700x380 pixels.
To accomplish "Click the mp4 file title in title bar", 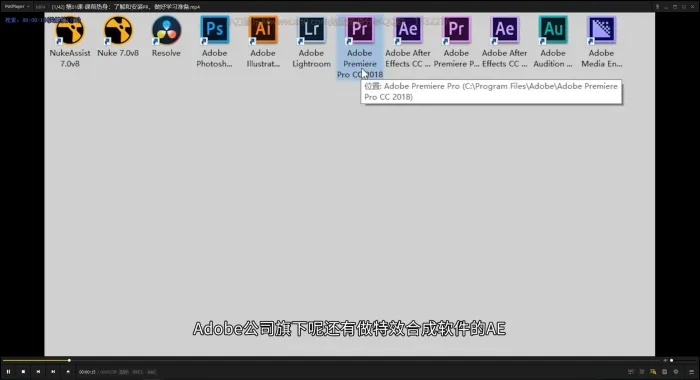I will [126, 7].
